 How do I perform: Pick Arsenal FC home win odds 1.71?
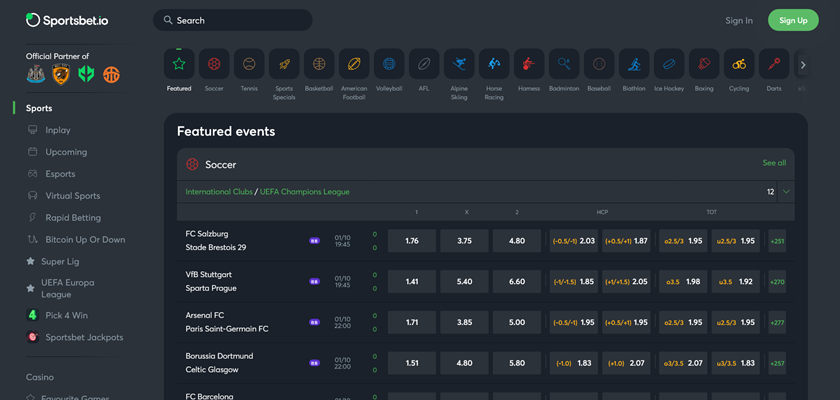tap(411, 323)
